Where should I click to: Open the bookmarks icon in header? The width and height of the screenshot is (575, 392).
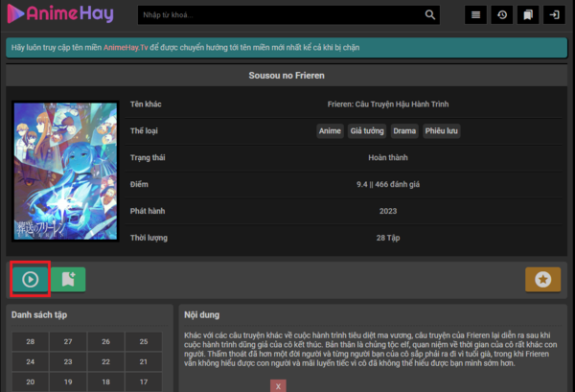[x=528, y=15]
